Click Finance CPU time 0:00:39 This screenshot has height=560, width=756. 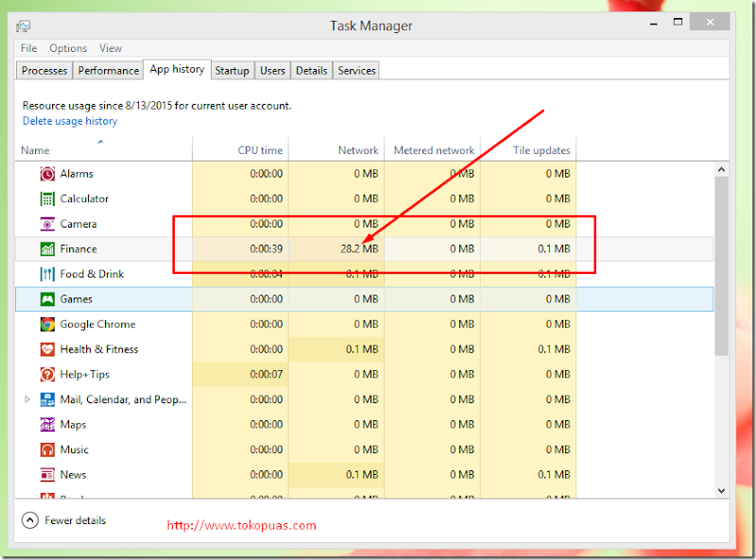(x=266, y=248)
